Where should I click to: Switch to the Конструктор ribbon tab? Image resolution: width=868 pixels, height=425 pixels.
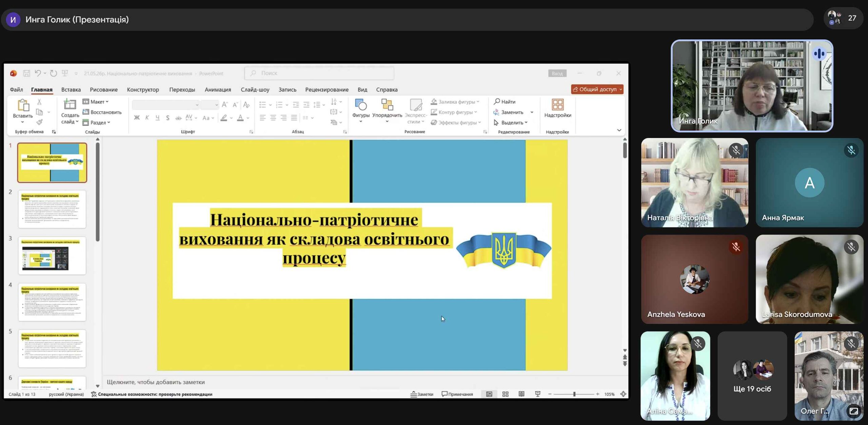pyautogui.click(x=143, y=89)
